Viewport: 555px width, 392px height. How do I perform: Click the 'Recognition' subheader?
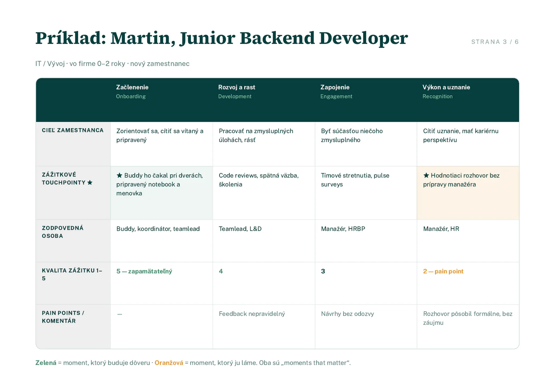pos(437,96)
